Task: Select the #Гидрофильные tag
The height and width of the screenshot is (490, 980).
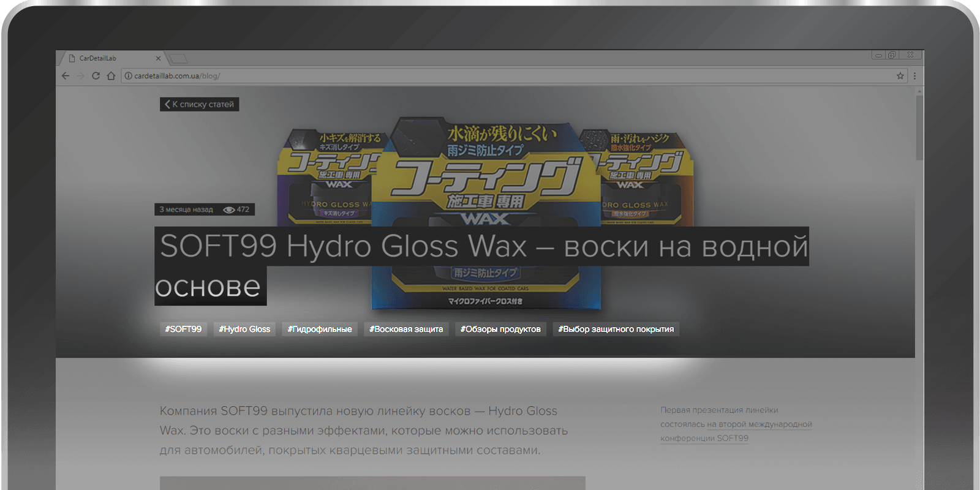Action: [x=320, y=329]
